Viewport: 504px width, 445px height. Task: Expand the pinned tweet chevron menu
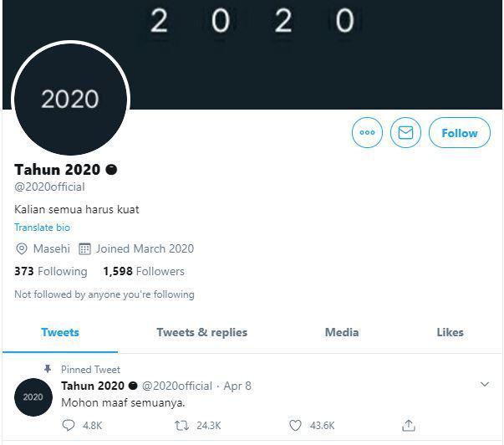(x=485, y=384)
